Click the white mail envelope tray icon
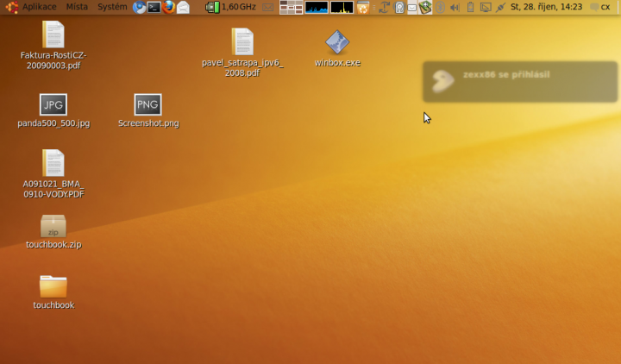Image resolution: width=621 pixels, height=364 pixels. pyautogui.click(x=412, y=8)
